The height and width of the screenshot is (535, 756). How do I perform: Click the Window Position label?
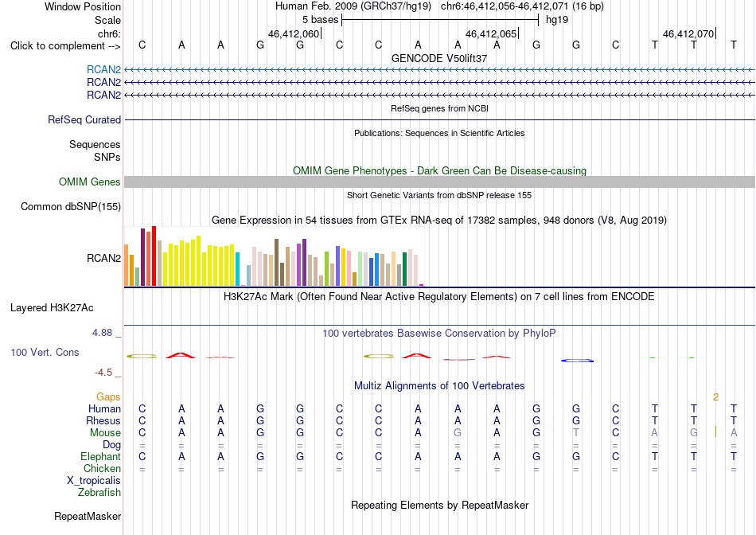[83, 6]
